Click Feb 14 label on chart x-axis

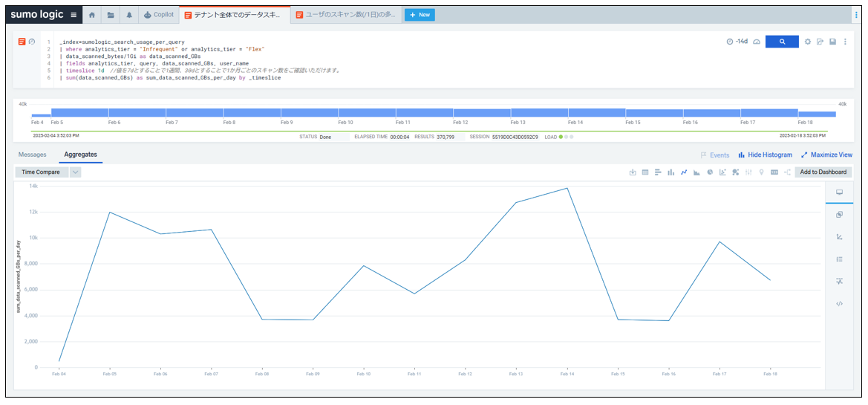[x=567, y=374]
